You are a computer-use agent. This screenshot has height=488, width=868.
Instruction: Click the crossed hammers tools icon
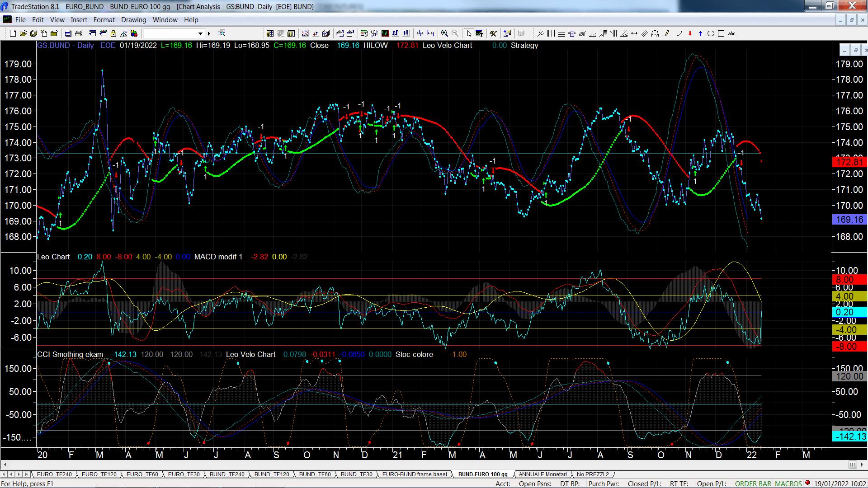coord(493,33)
